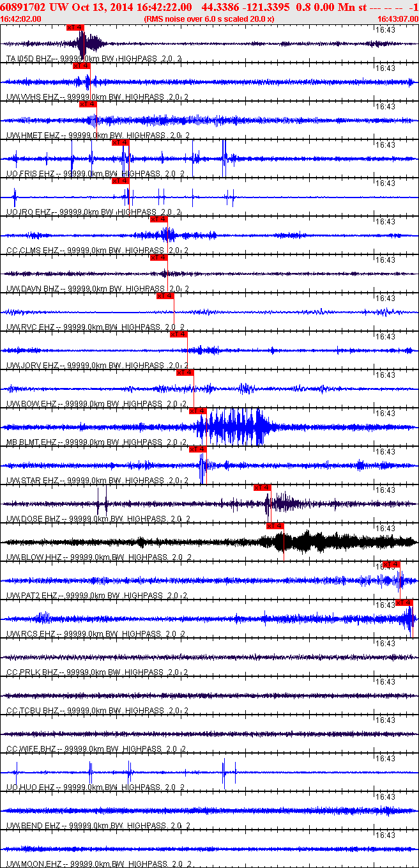Select the red pick marker on UW.WHS trace
The image size is (419, 868).
tap(81, 66)
